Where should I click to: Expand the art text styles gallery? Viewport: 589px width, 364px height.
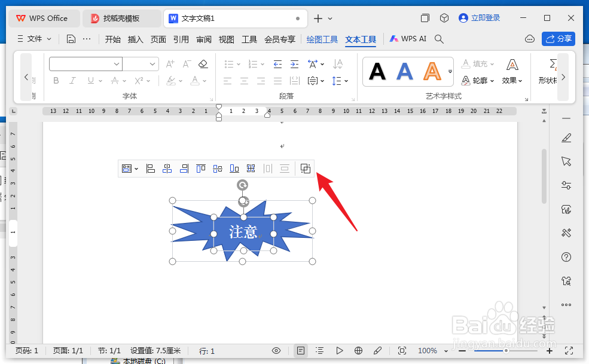click(450, 71)
